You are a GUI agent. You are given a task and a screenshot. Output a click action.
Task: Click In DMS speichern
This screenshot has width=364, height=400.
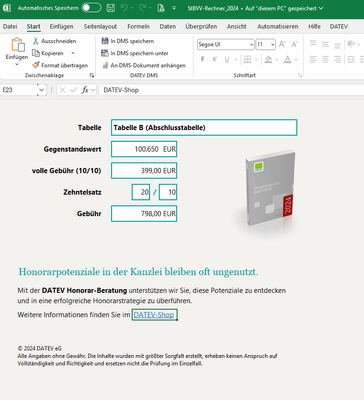click(128, 41)
